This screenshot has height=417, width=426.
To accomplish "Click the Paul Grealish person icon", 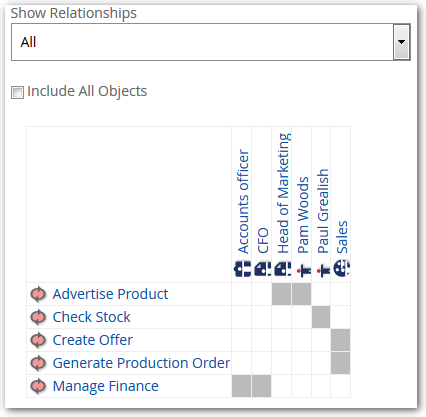I will [323, 270].
